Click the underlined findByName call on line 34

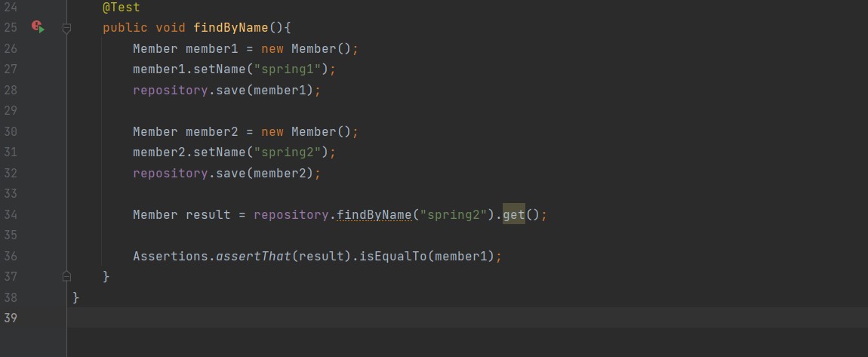coord(374,215)
